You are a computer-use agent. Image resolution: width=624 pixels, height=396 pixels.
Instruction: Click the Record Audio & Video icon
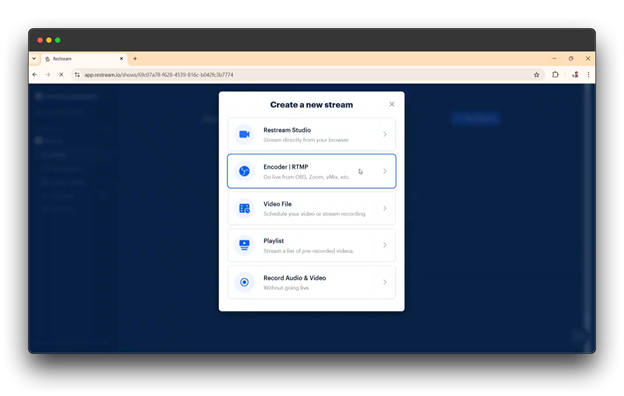[244, 282]
